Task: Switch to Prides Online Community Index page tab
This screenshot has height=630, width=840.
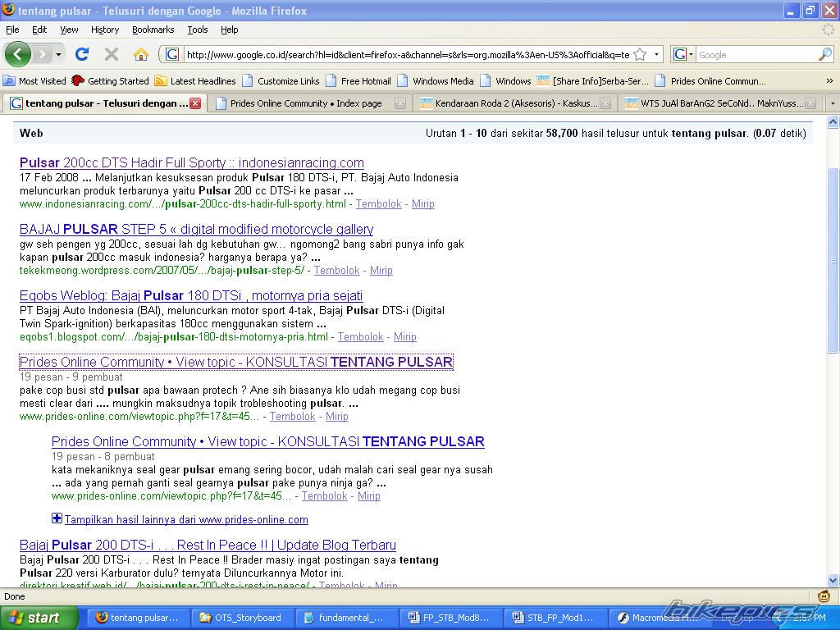Action: (x=305, y=103)
